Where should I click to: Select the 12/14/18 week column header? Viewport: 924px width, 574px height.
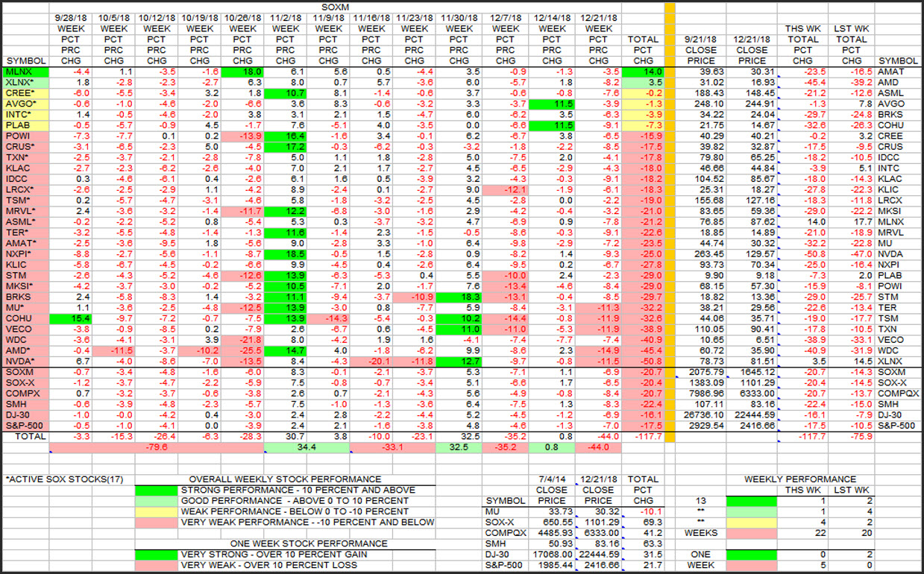tap(551, 17)
